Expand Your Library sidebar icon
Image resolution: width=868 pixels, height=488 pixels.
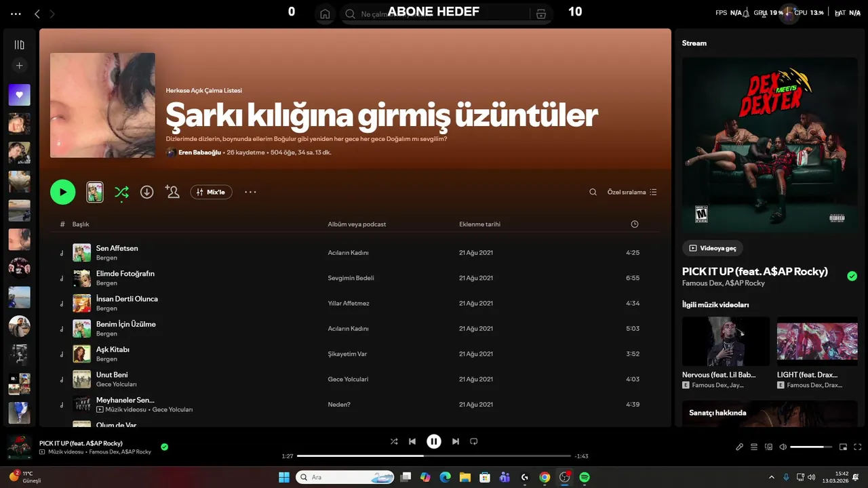(19, 45)
